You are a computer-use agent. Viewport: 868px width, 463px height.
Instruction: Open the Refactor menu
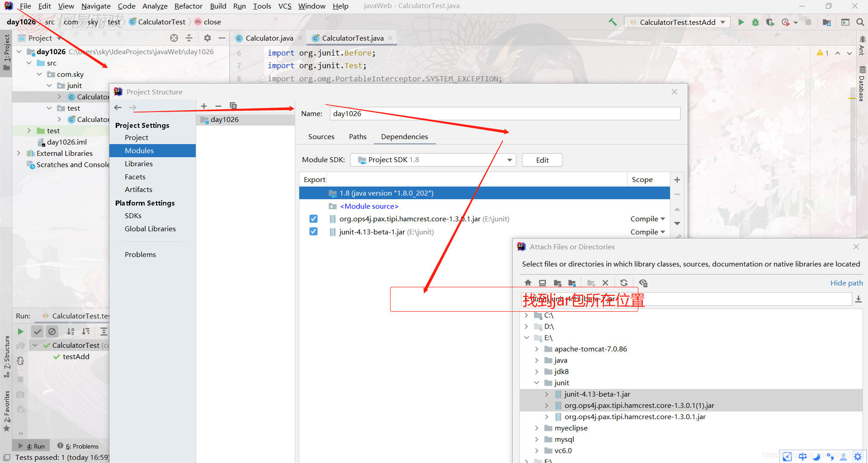coord(188,6)
